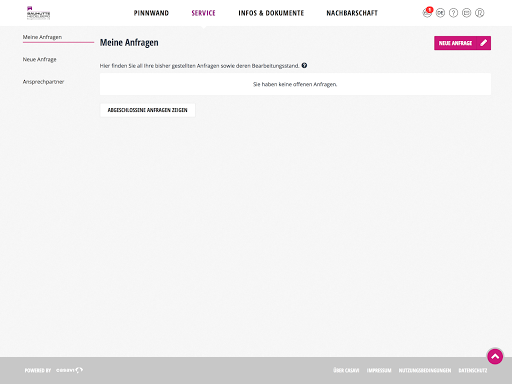
Task: Open the Über Casavi footer link
Action: [x=346, y=370]
